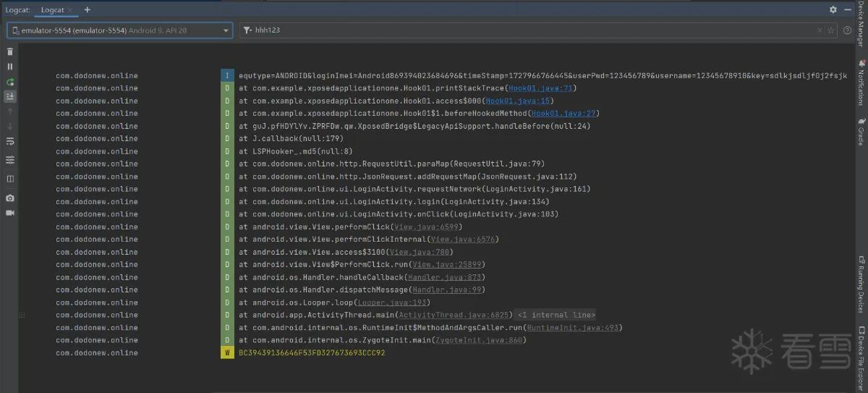Viewport: 868px width, 393px height.
Task: Take a screenshot with the camera icon
Action: point(10,198)
